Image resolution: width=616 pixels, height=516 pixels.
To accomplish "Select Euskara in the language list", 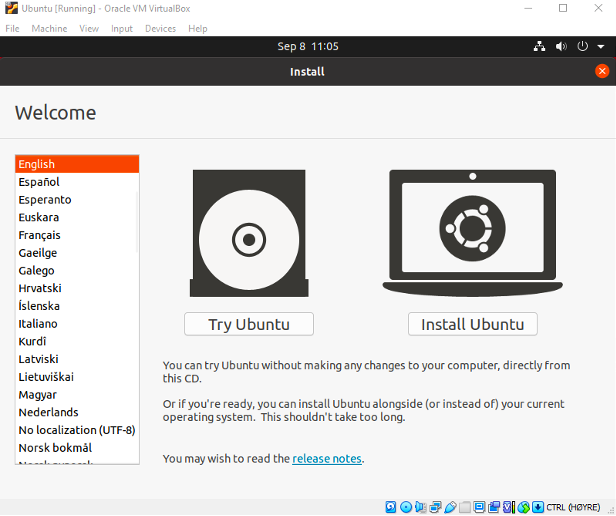I will 77,217.
